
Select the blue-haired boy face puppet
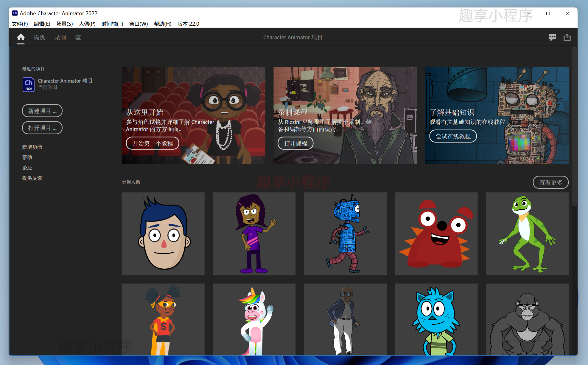point(163,234)
